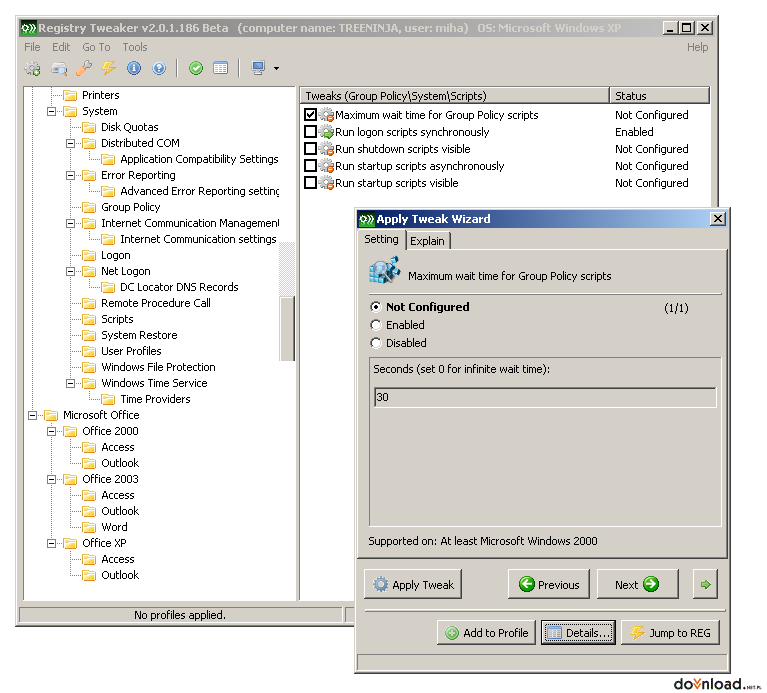Click the Time Providers folder icon
The width and height of the screenshot is (767, 693).
click(108, 400)
